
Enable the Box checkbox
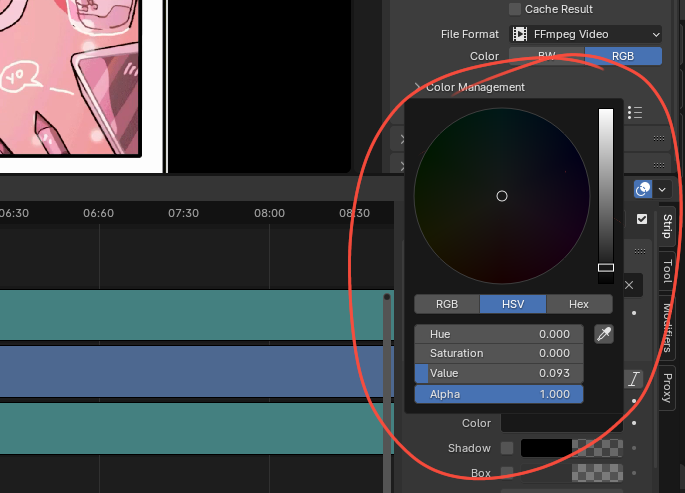(x=507, y=473)
